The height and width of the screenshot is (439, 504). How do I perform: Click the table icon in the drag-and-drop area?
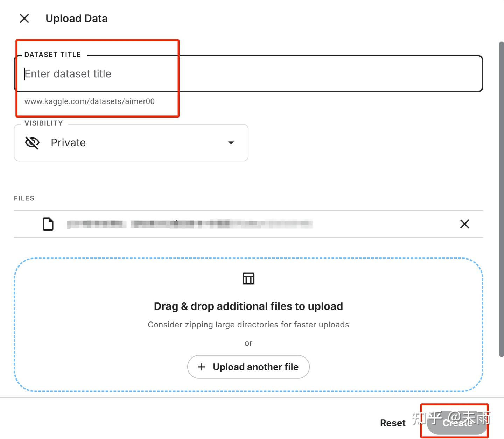[248, 278]
